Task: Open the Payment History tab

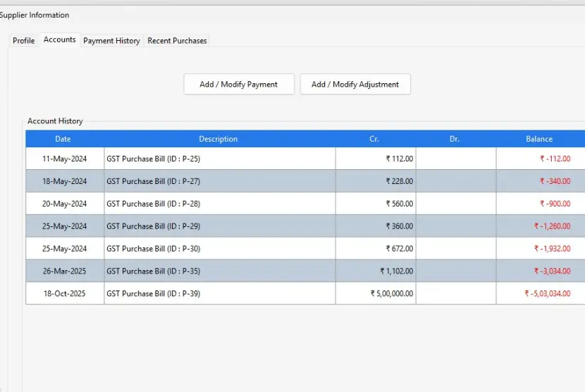Action: [x=111, y=41]
